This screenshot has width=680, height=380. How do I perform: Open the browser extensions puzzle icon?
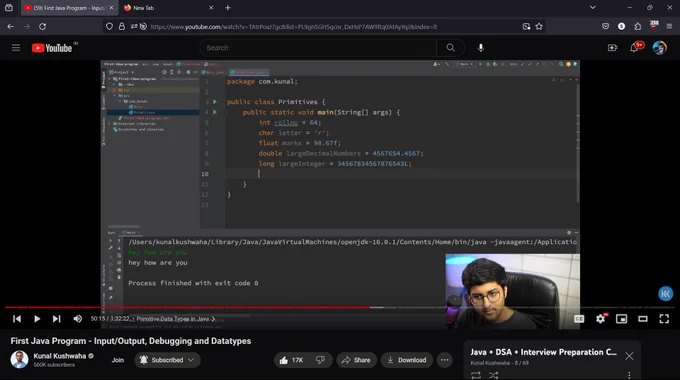[x=638, y=26]
